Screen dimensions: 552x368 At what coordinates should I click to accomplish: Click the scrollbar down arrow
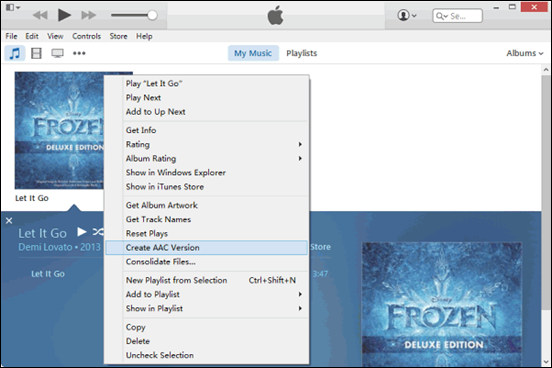tap(546, 362)
